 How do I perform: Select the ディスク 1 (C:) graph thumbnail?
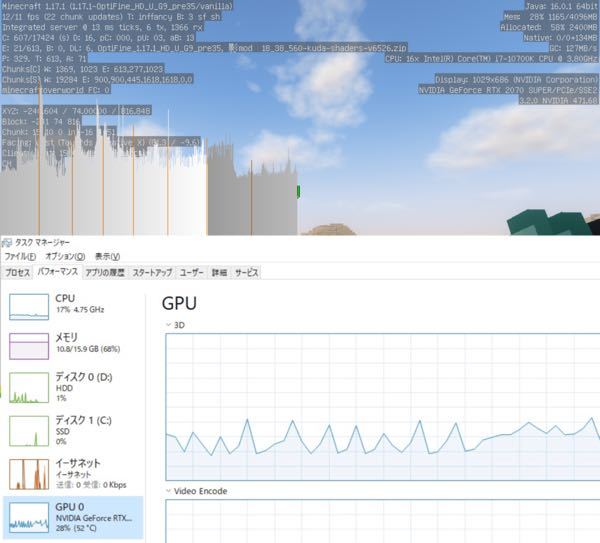(29, 431)
